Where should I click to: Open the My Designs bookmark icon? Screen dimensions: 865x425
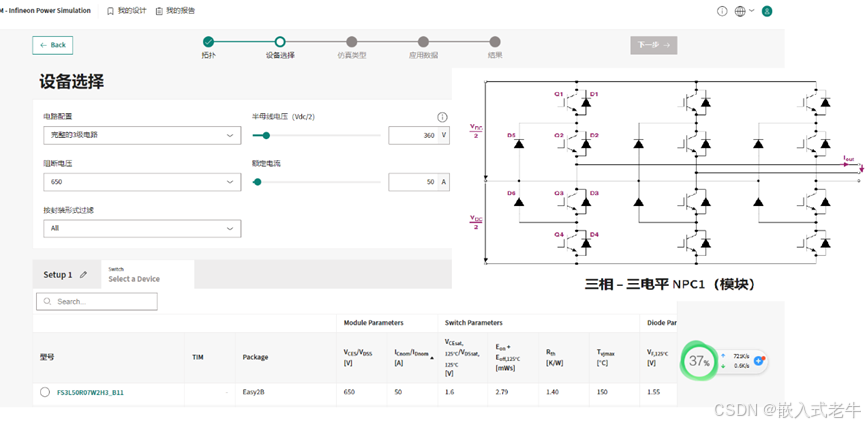point(110,10)
